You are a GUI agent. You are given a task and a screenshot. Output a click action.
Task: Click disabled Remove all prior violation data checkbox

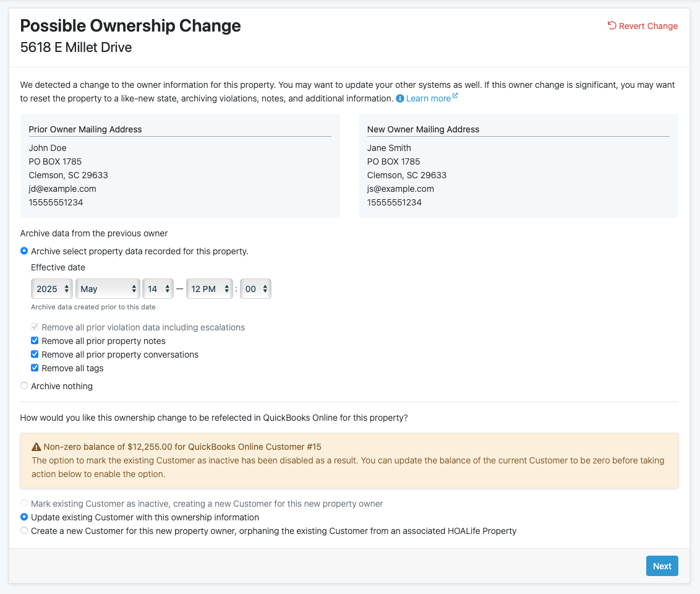tap(35, 327)
